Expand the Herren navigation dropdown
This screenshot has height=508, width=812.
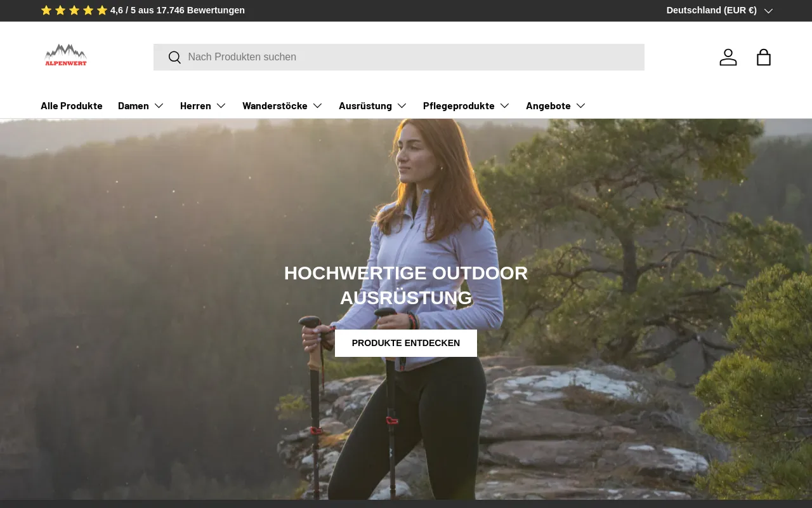[202, 105]
